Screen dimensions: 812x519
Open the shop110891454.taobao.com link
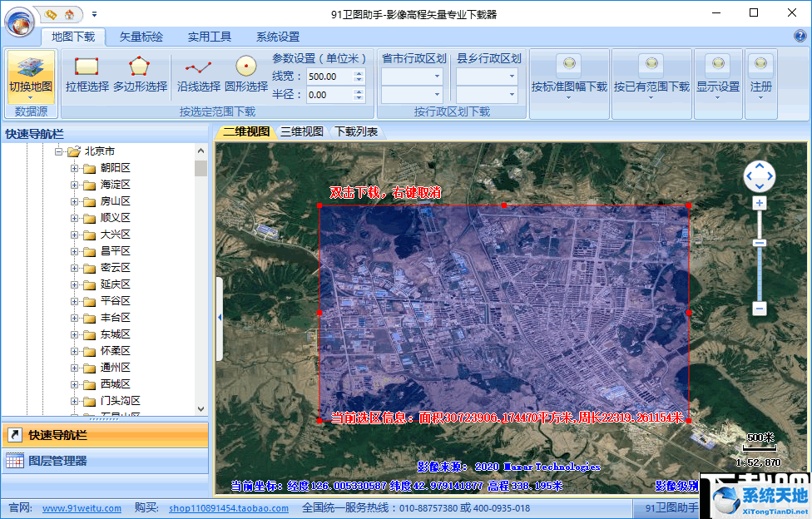point(228,508)
